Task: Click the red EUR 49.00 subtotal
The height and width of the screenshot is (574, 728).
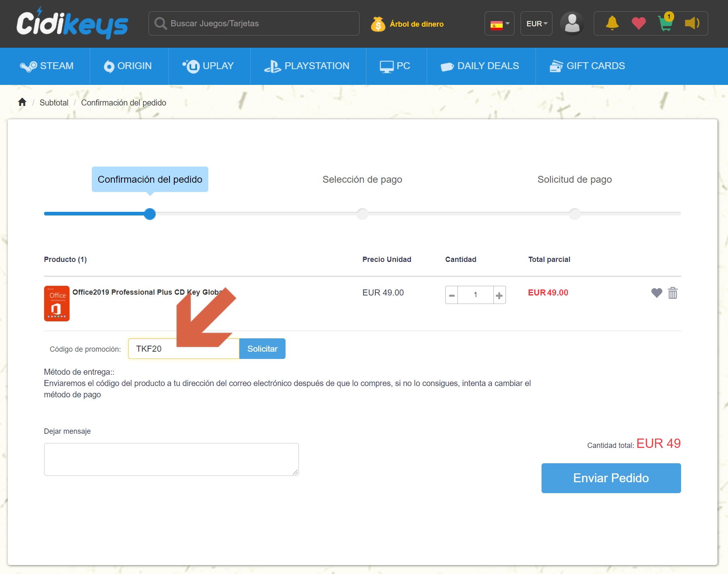Action: point(548,293)
